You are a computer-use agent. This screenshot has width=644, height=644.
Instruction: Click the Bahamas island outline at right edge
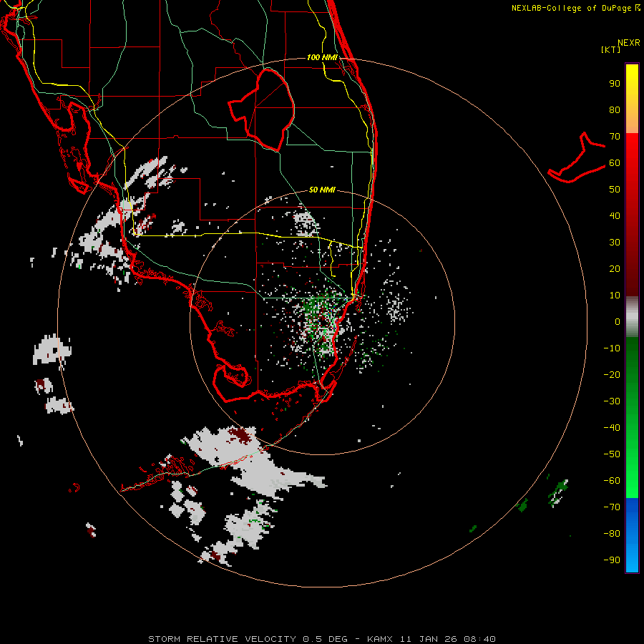[x=577, y=158]
